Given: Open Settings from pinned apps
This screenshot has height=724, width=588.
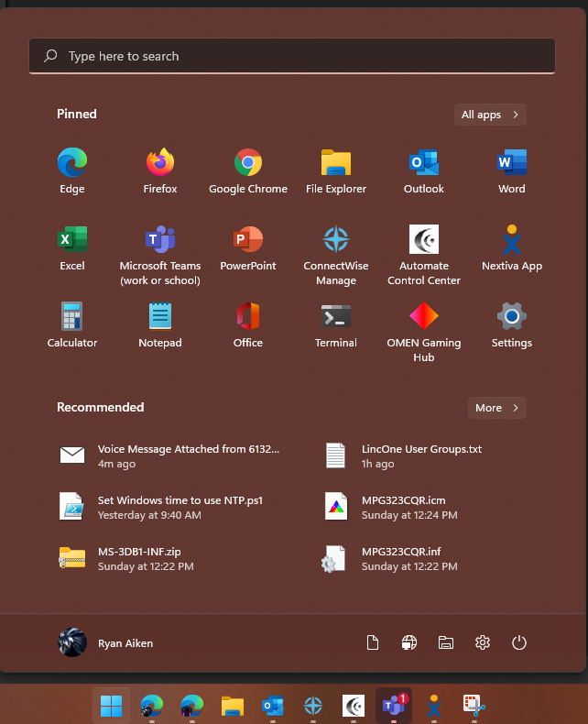Looking at the screenshot, I should coord(512,325).
